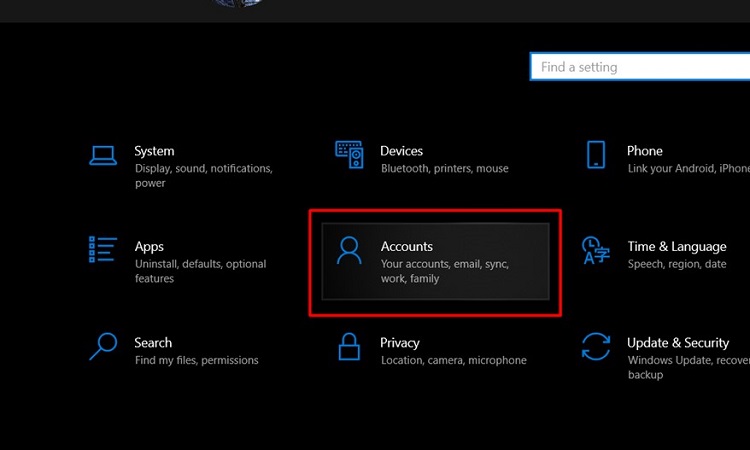Screen dimensions: 750x450
Task: Click the Time & Language clock icon
Action: point(596,250)
